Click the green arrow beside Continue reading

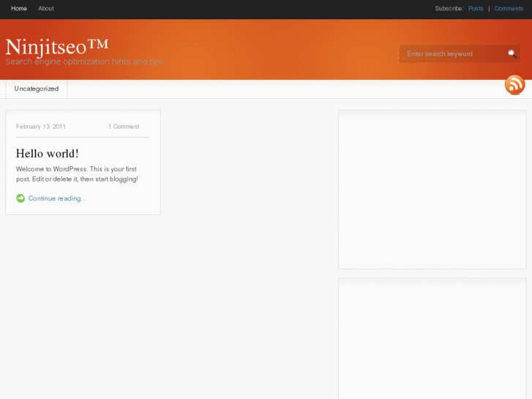pos(20,198)
